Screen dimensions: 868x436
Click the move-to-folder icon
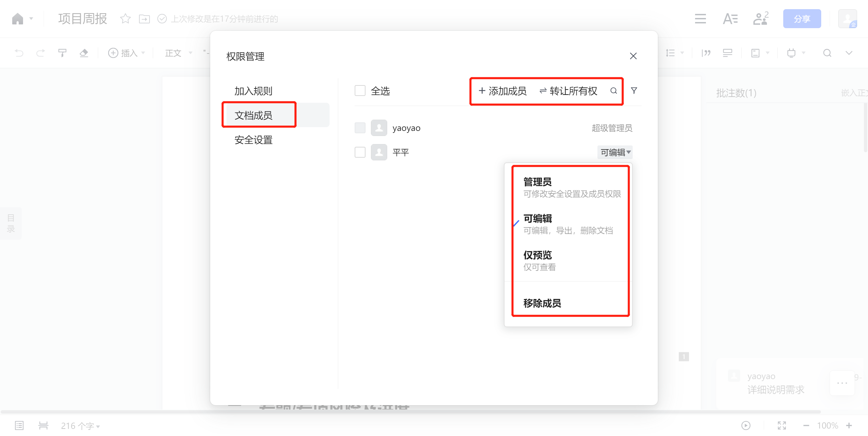pyautogui.click(x=144, y=19)
